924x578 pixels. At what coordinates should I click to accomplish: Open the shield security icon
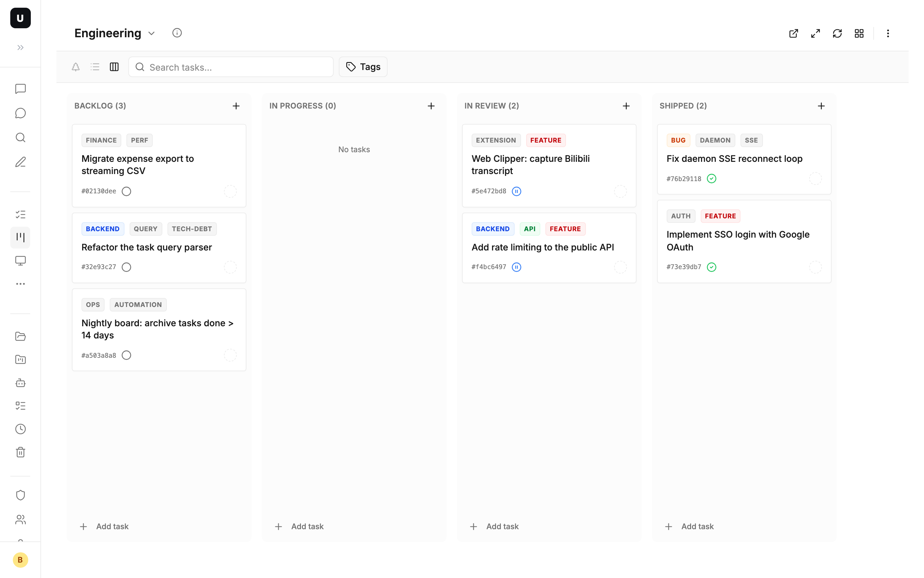(x=20, y=495)
